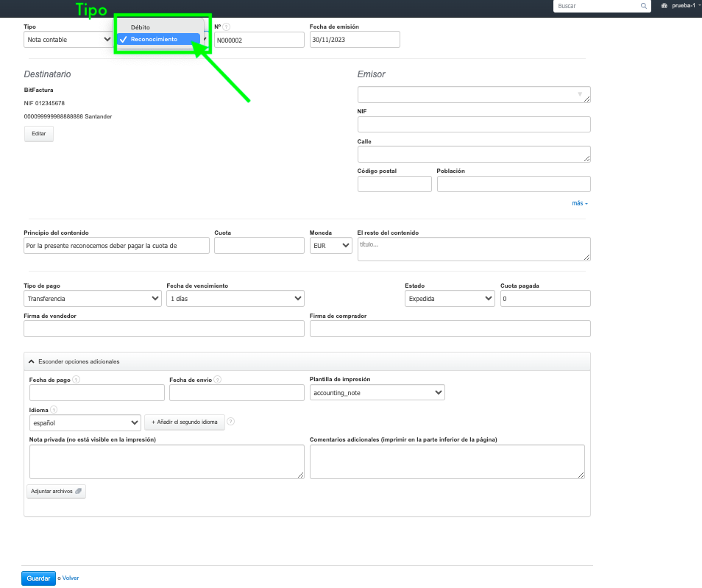Click the paperclip Adjuntar archivos button

coord(56,491)
